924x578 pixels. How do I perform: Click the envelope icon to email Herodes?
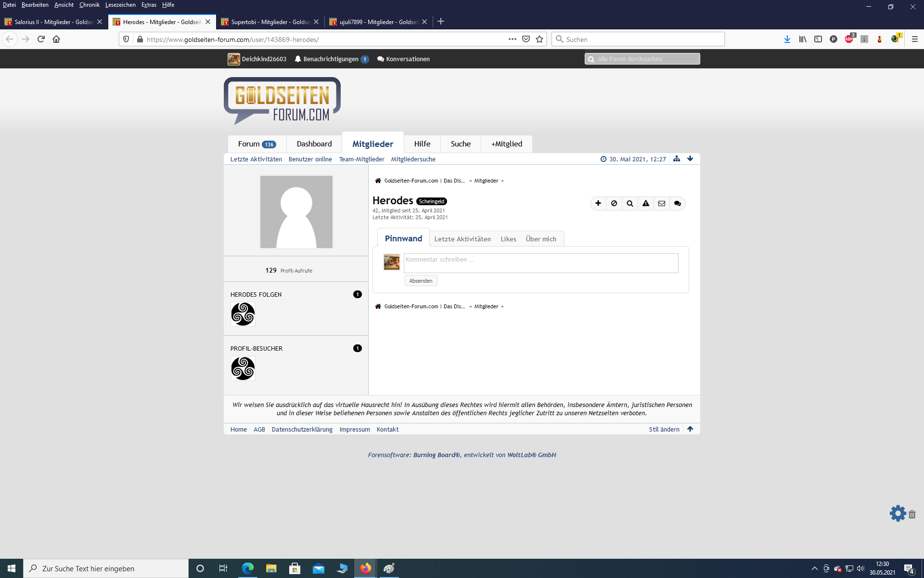coord(662,203)
